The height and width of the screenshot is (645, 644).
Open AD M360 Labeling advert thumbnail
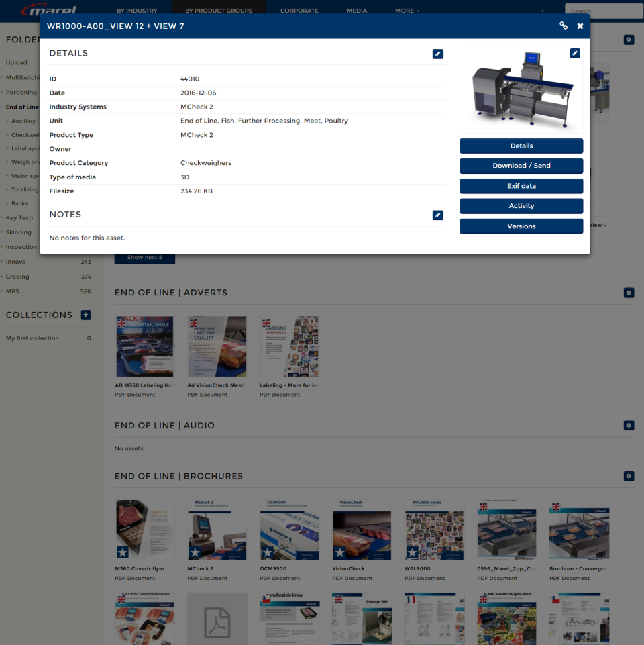tap(145, 346)
